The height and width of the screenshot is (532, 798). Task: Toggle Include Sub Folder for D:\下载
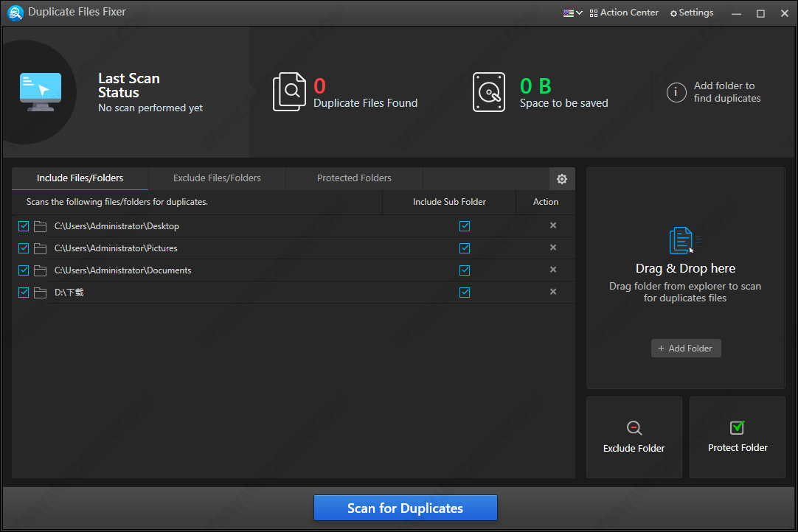pyautogui.click(x=465, y=293)
